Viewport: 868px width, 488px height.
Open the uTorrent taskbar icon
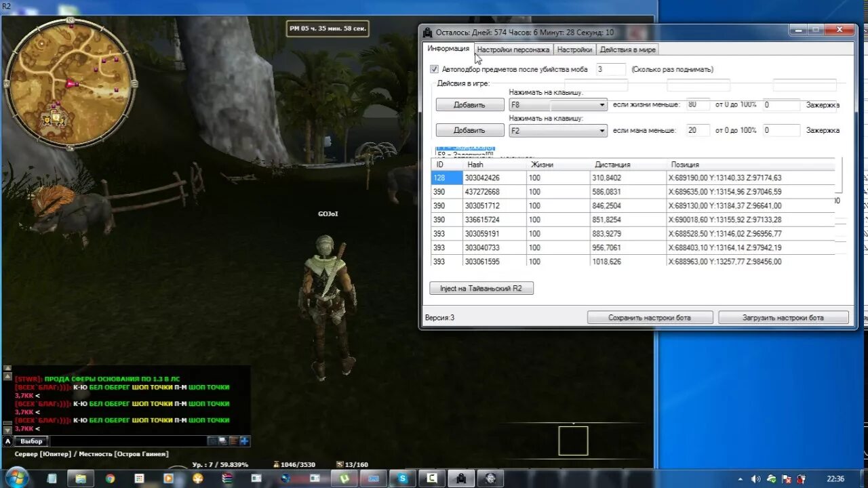[344, 479]
